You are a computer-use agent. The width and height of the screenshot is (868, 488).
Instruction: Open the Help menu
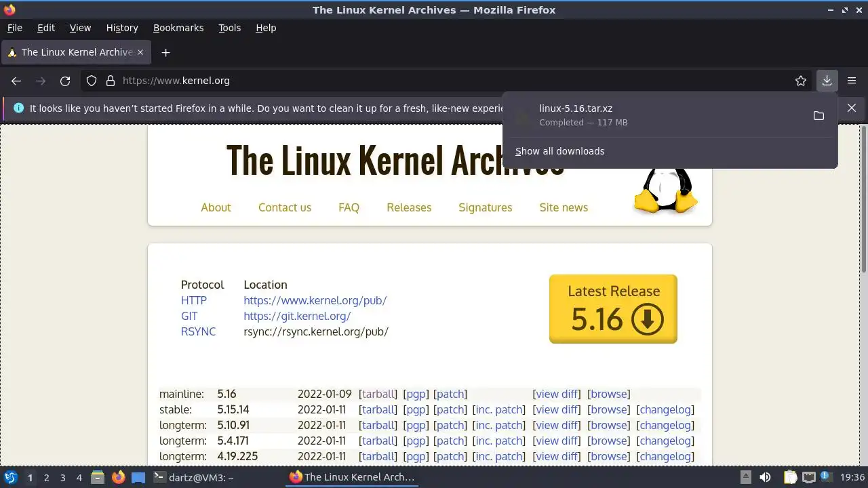coord(266,28)
